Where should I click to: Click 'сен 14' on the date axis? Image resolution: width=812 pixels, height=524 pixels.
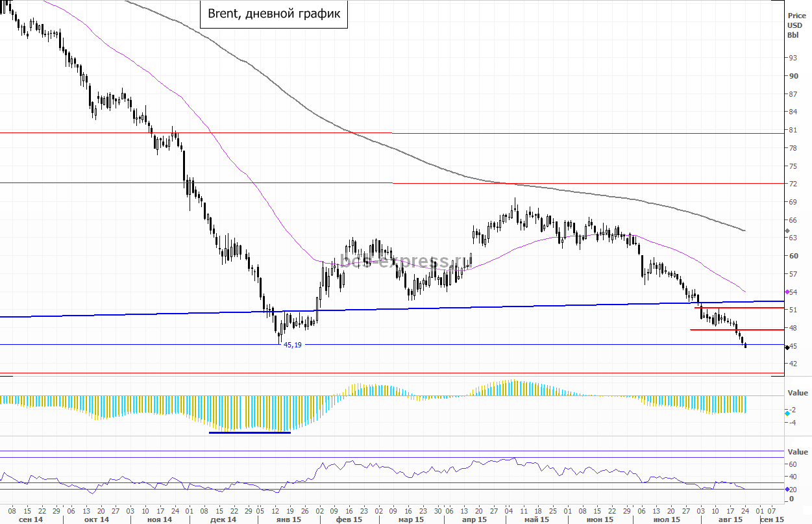point(31,520)
